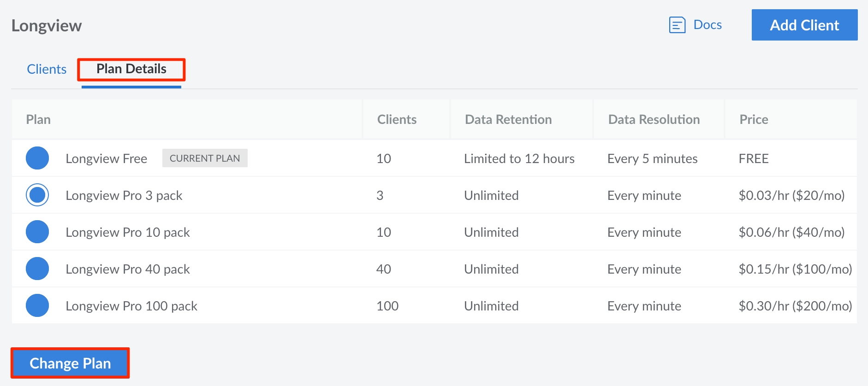Open the Docs link
Image resolution: width=868 pixels, height=386 pixels.
click(x=707, y=25)
